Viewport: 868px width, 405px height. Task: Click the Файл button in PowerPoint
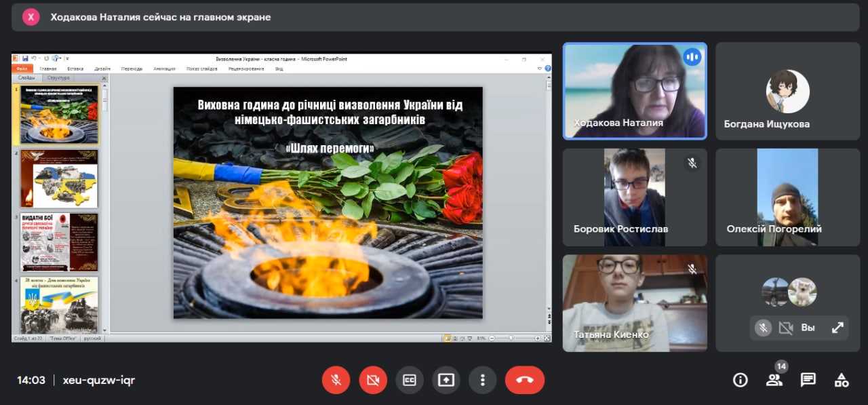[x=22, y=69]
